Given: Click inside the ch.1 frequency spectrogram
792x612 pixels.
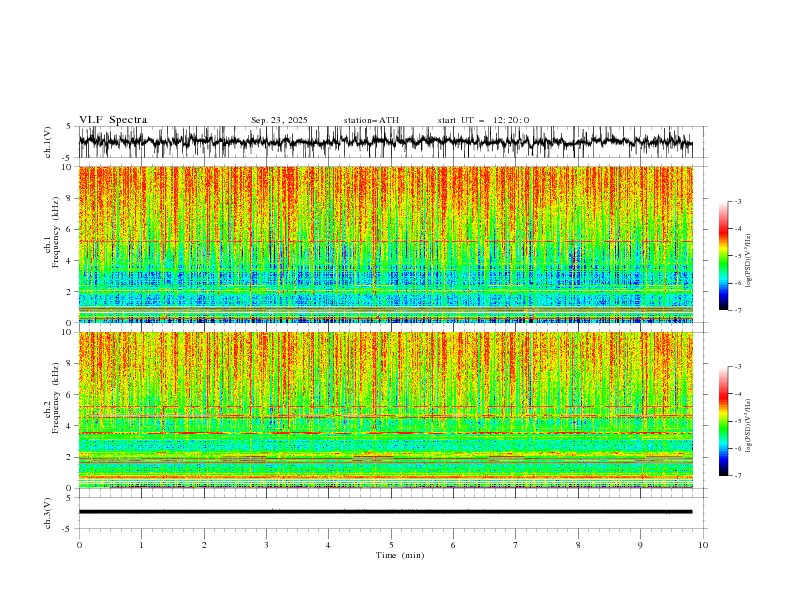Looking at the screenshot, I should [x=385, y=244].
